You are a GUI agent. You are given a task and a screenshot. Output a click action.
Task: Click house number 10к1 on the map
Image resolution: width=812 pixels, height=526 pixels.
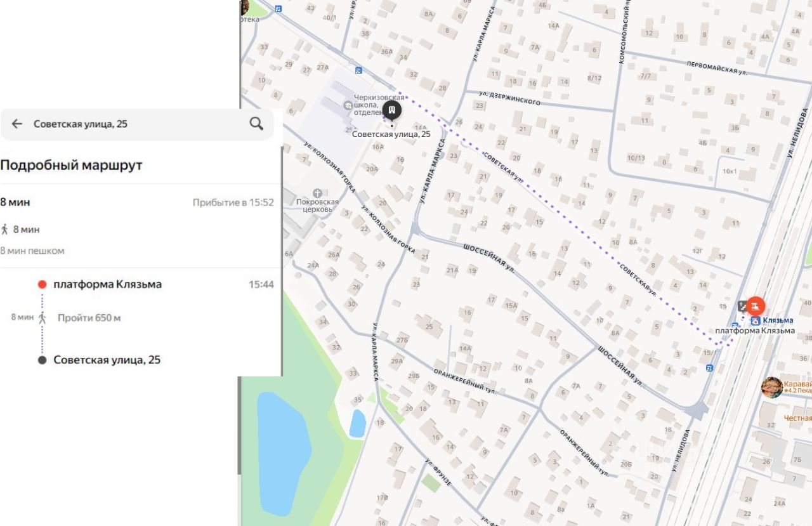730,171
